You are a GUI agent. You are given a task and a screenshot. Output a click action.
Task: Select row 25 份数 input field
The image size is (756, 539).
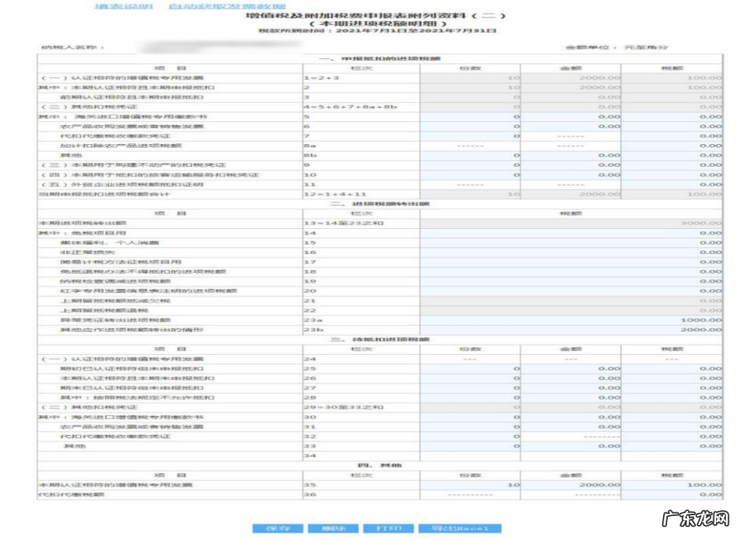click(x=470, y=368)
